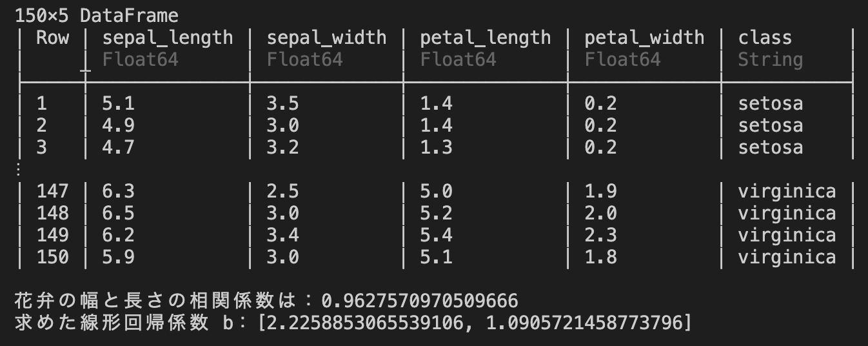
Task: Click sepal_width value 3.4 in row 149
Action: click(x=283, y=235)
